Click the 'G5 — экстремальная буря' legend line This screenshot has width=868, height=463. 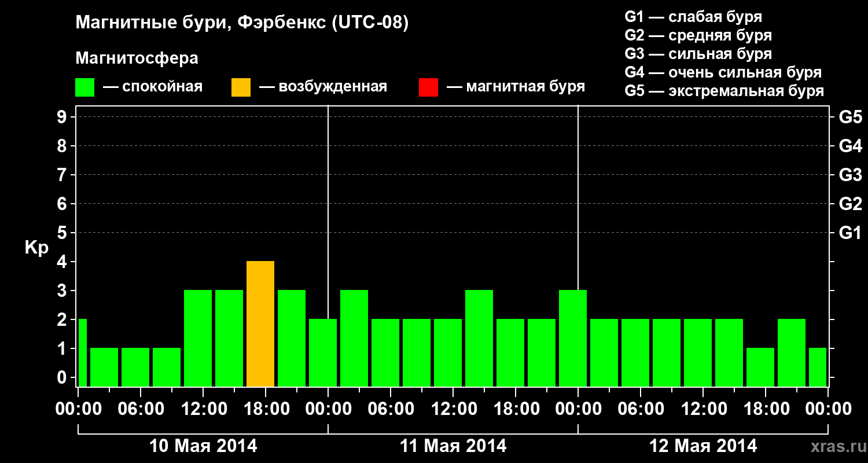coord(724,91)
